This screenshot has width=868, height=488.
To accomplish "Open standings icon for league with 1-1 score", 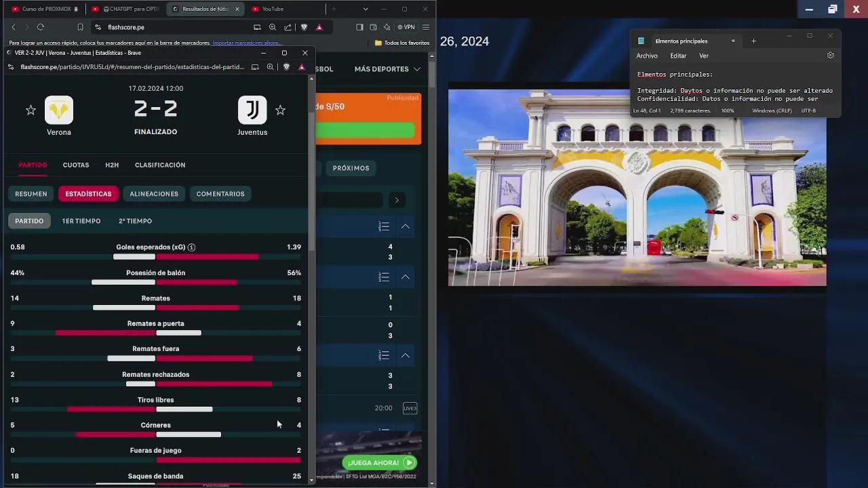I will pyautogui.click(x=384, y=277).
